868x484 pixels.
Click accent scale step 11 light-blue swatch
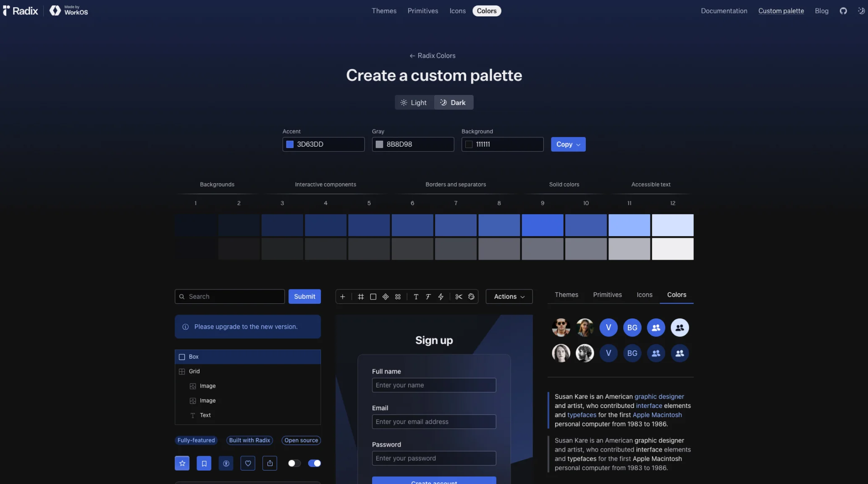629,225
